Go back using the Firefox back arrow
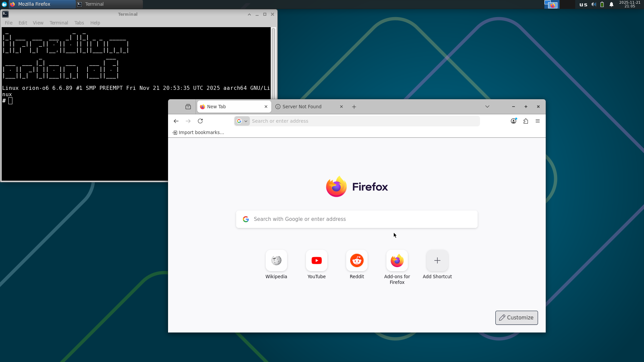The width and height of the screenshot is (644, 362). (x=176, y=121)
